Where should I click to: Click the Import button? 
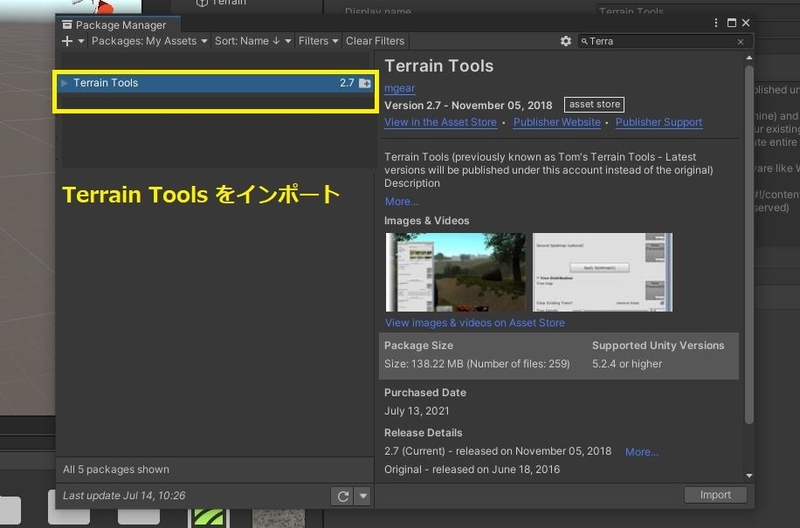(715, 495)
